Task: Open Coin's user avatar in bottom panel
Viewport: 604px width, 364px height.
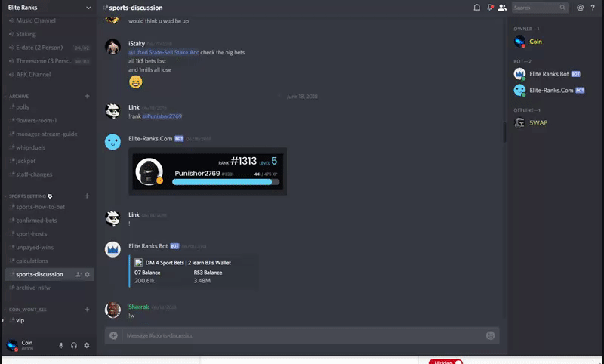Action: tap(12, 345)
